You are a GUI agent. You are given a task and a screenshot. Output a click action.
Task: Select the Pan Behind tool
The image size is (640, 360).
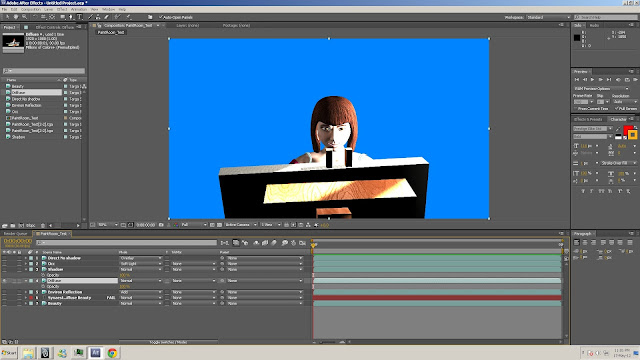pos(52,17)
